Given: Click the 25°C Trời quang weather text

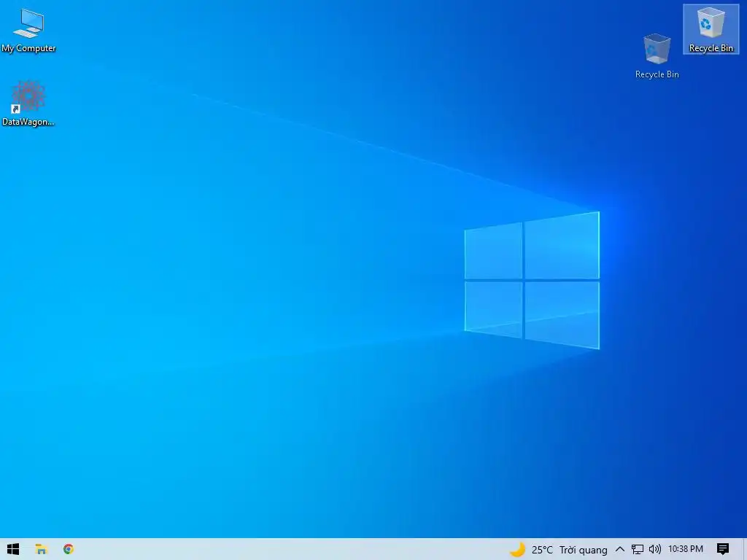Looking at the screenshot, I should [569, 550].
